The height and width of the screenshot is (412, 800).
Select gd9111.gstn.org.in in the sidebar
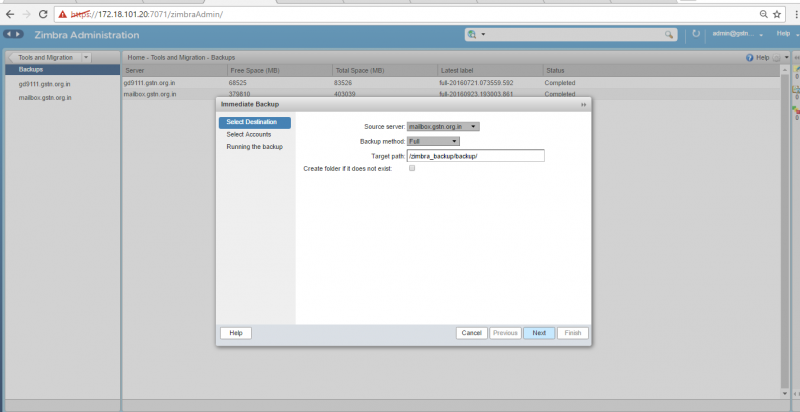(44, 84)
